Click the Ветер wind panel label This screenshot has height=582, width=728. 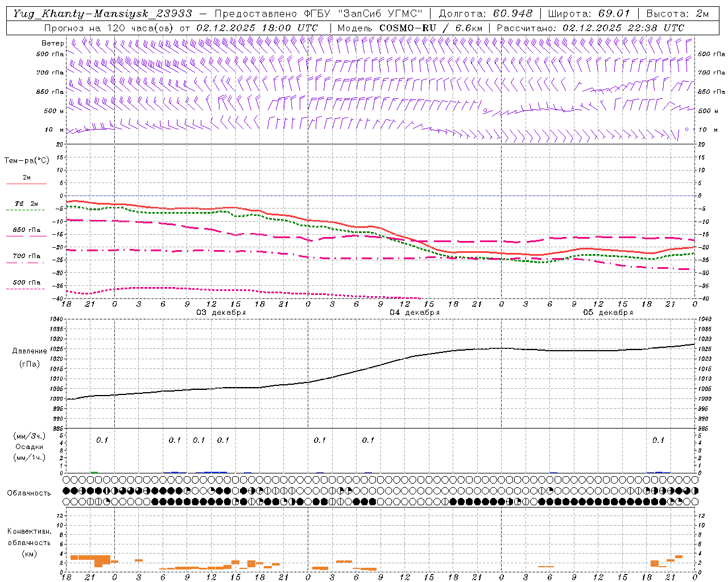click(x=53, y=43)
